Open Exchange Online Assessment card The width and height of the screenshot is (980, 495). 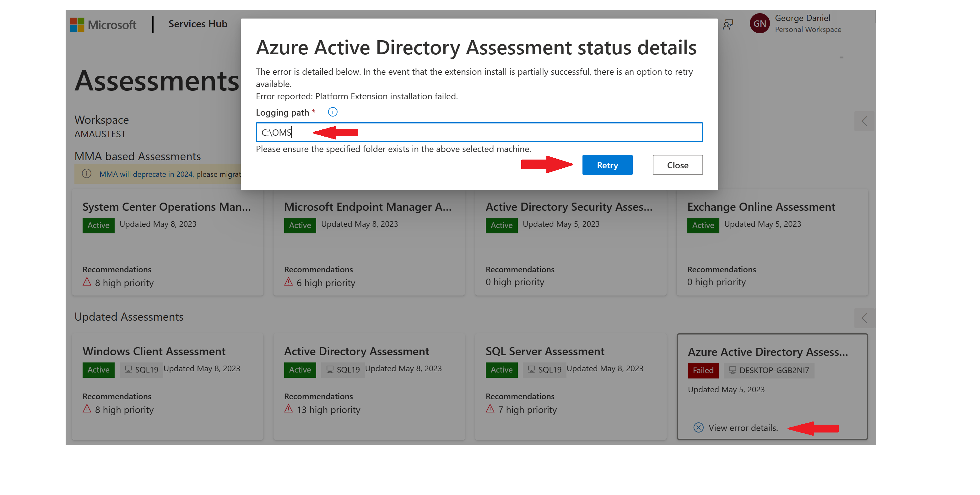(x=772, y=242)
